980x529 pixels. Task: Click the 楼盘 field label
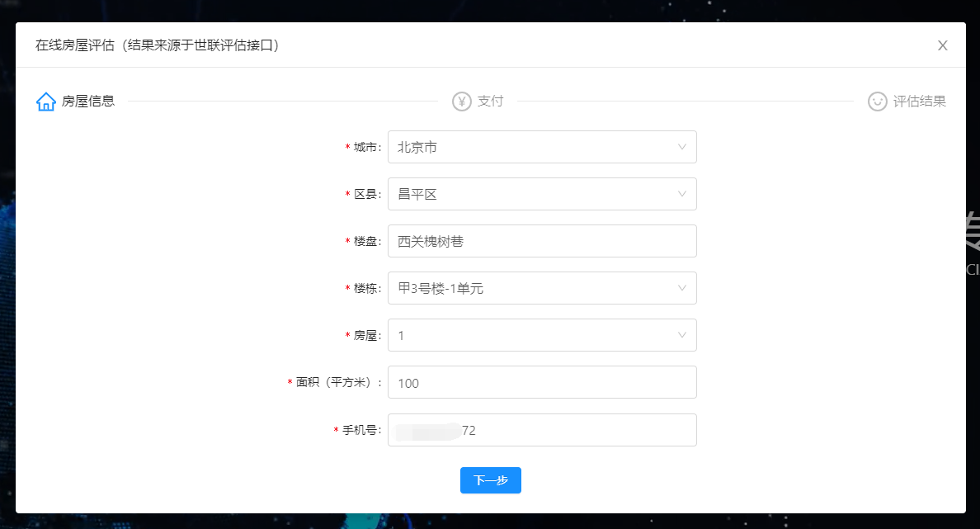367,241
